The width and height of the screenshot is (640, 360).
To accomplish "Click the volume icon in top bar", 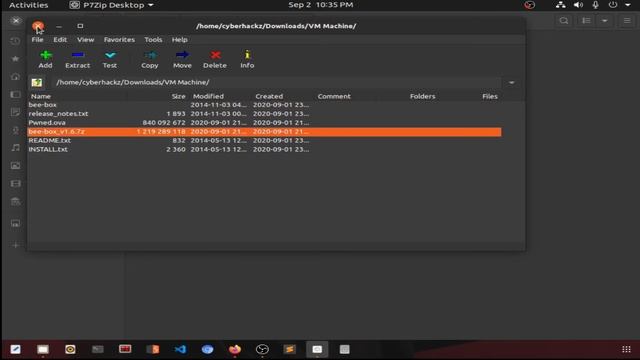I will [578, 5].
